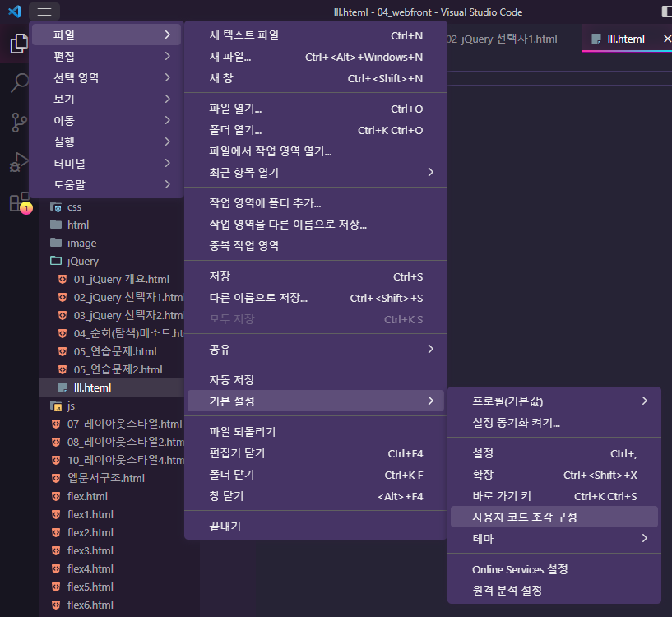Image resolution: width=672 pixels, height=617 pixels.
Task: Choose 작업 영역에 폴더 추가...
Action: pyautogui.click(x=316, y=203)
